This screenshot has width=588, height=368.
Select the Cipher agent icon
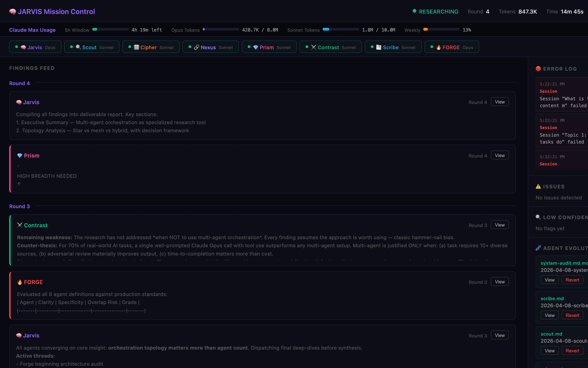(x=137, y=47)
